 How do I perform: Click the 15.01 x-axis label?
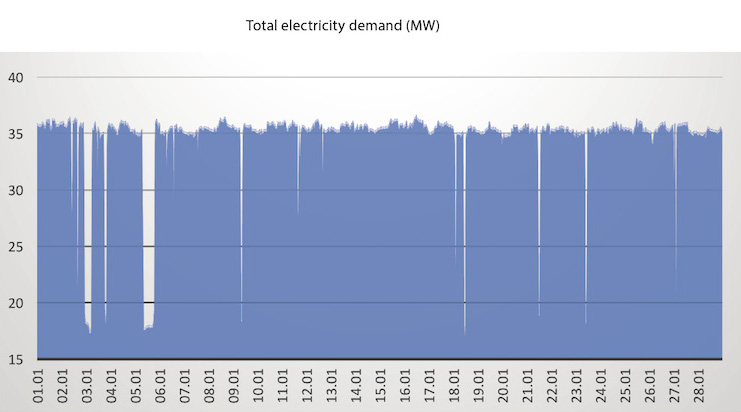pos(381,385)
